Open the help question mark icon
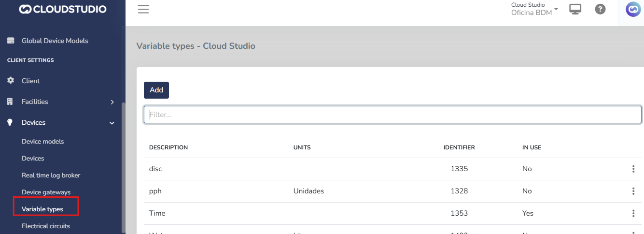The height and width of the screenshot is (234, 644). [x=600, y=9]
